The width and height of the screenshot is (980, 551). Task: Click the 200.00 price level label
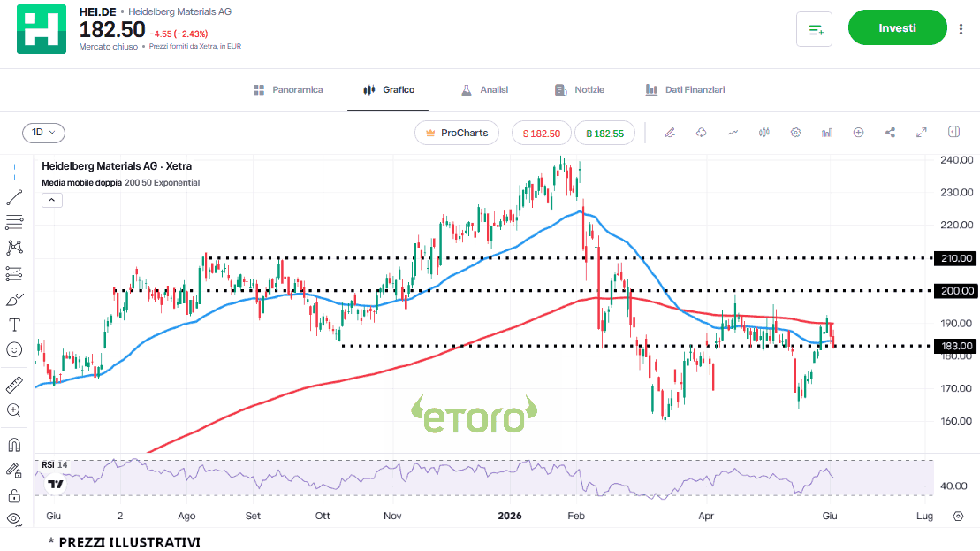[x=955, y=291]
